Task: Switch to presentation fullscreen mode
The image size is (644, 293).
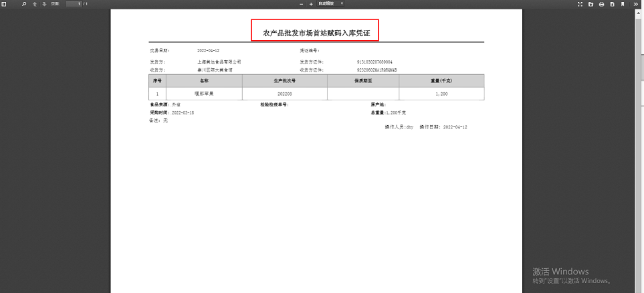Action: [x=580, y=4]
